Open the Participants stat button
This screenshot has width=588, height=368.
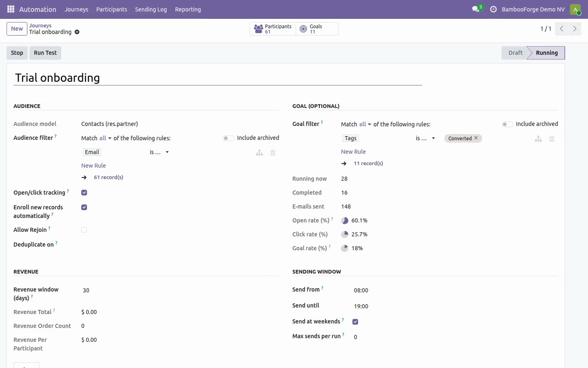tap(273, 29)
